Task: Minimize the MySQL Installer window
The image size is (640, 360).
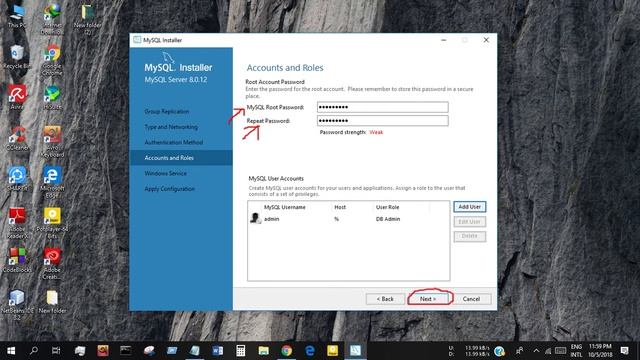Action: tap(444, 40)
